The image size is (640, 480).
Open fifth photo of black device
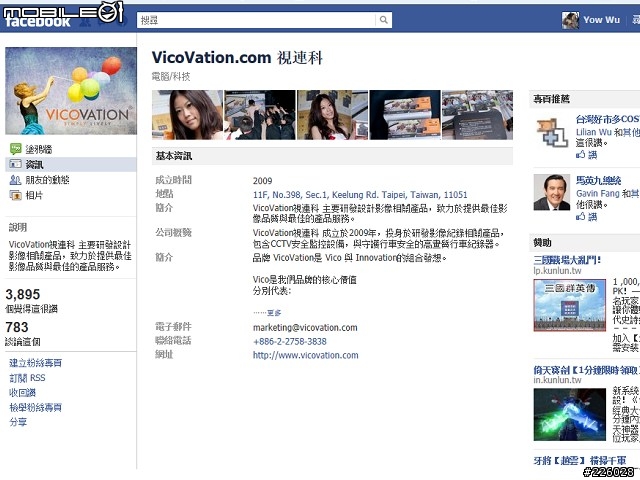click(x=478, y=115)
